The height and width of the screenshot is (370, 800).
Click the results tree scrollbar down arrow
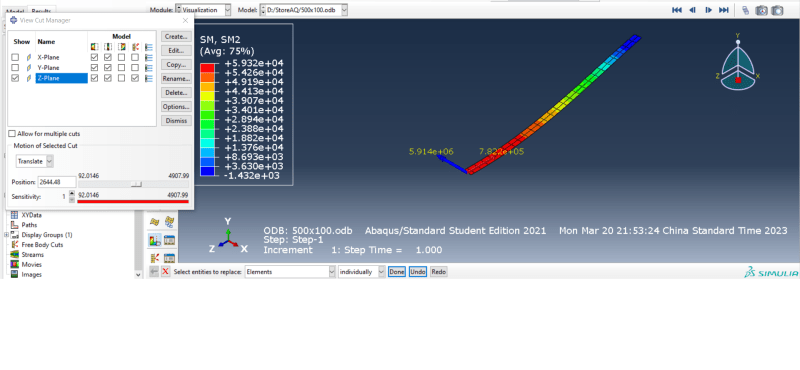coord(138,274)
